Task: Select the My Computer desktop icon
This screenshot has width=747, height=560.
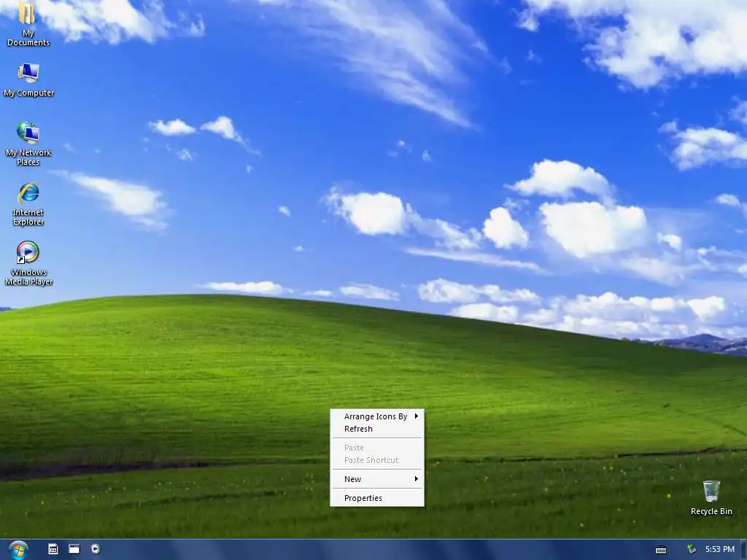Action: click(28, 79)
